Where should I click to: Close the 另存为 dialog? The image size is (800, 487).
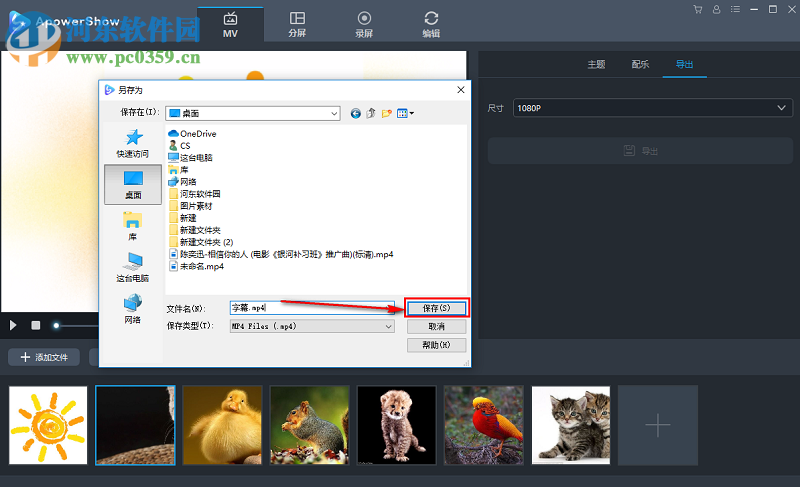point(461,90)
